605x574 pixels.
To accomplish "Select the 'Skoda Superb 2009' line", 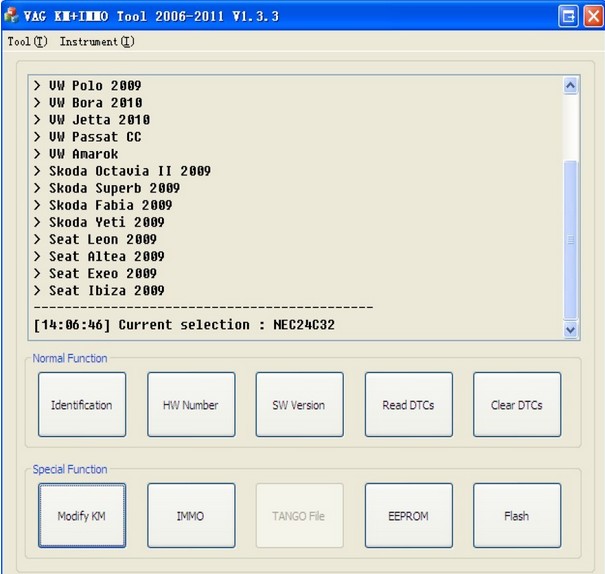I will (x=107, y=188).
